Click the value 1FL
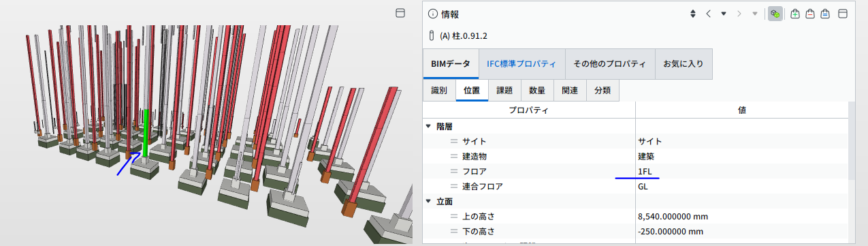The image size is (868, 246). (x=644, y=171)
